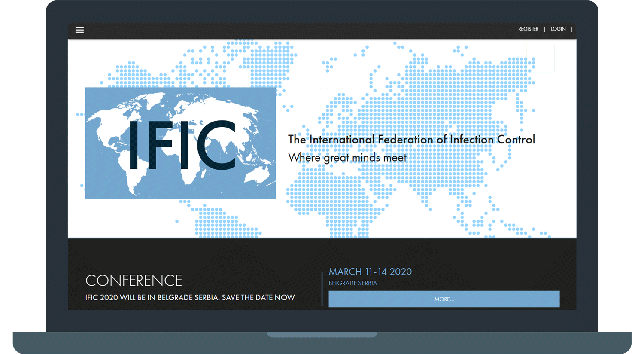The height and width of the screenshot is (354, 644).
Task: Click the blue vertical divider beside the date
Action: [x=322, y=289]
